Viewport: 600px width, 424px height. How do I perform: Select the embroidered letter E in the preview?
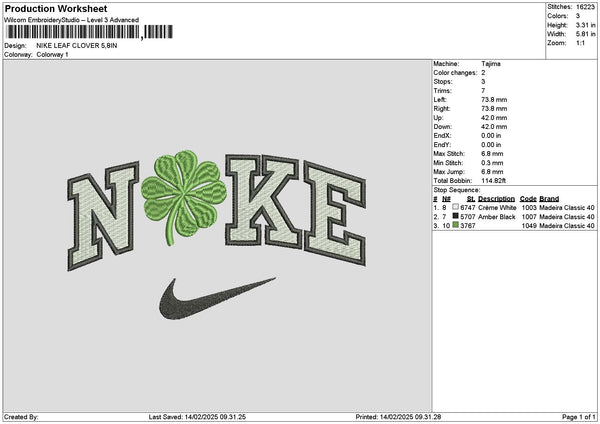pos(335,214)
